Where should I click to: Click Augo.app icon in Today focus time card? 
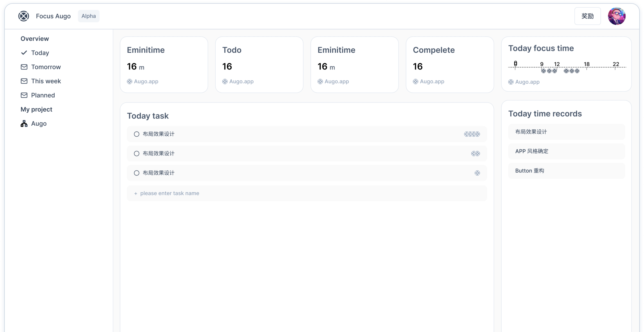(x=511, y=82)
